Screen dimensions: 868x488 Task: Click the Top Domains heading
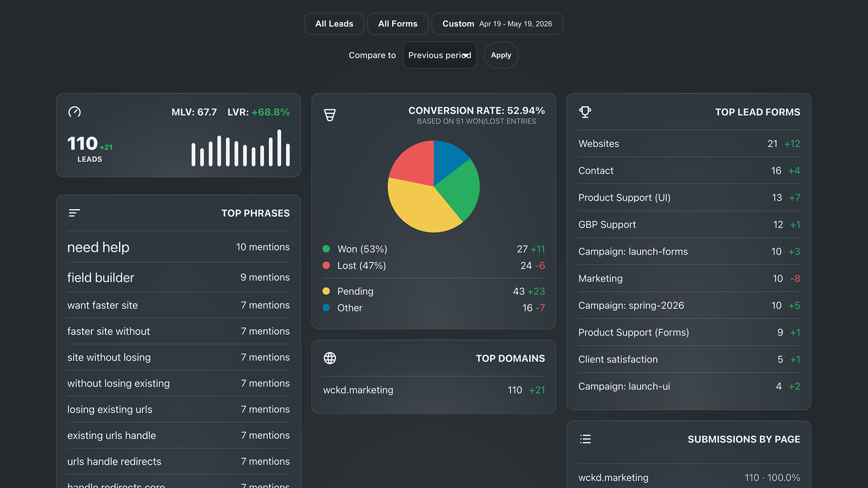(x=510, y=358)
